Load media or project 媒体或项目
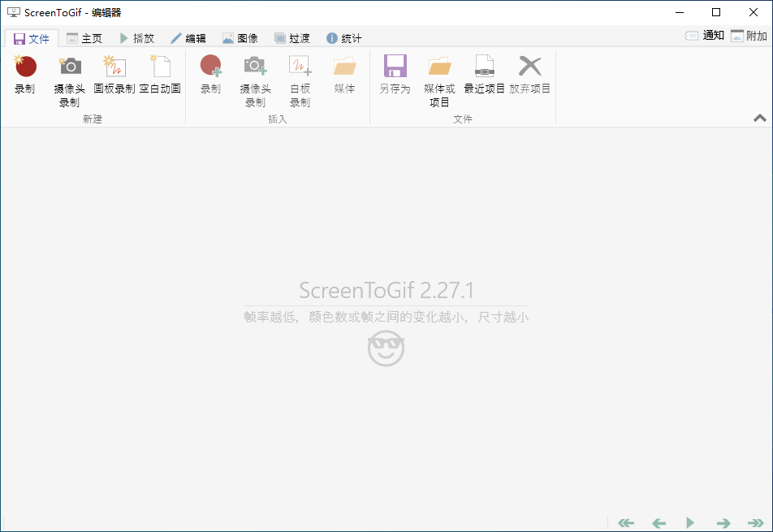 [439, 81]
